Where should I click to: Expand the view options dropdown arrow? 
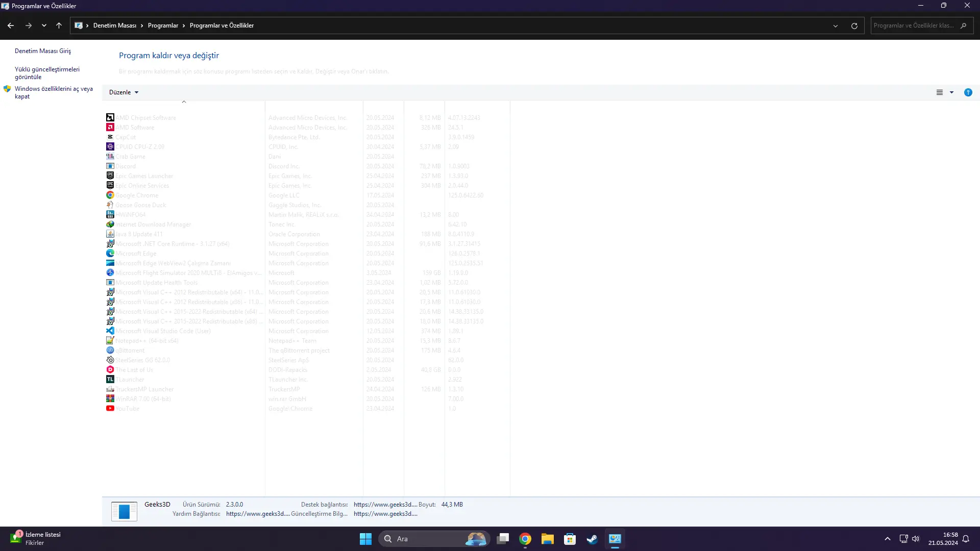click(x=951, y=92)
